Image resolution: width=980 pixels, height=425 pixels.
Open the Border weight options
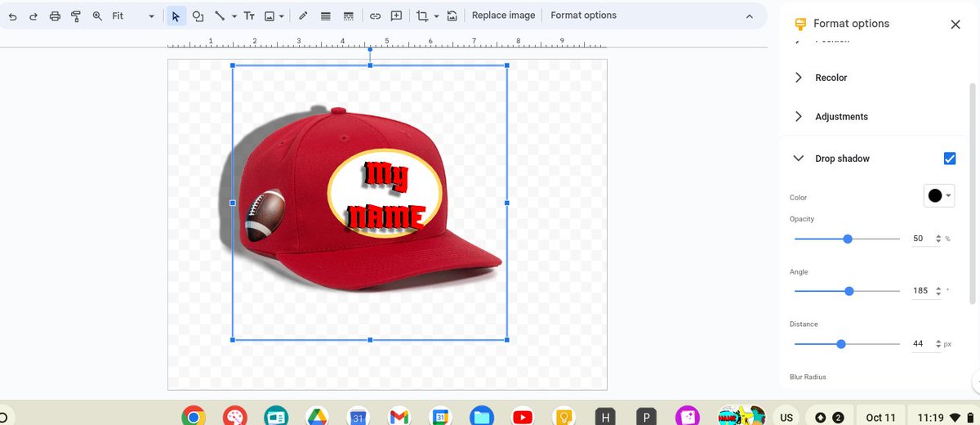pos(326,16)
